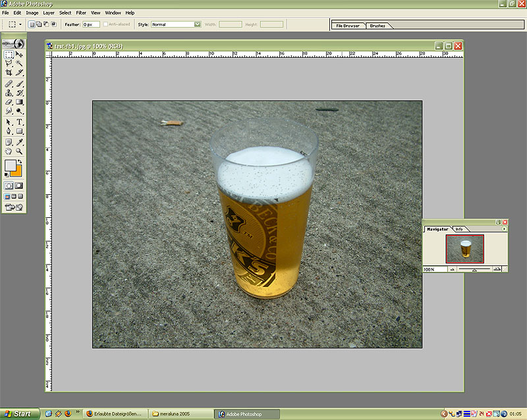527x420 pixels.
Task: Select the Path Selection arrow tool
Action: 9,122
